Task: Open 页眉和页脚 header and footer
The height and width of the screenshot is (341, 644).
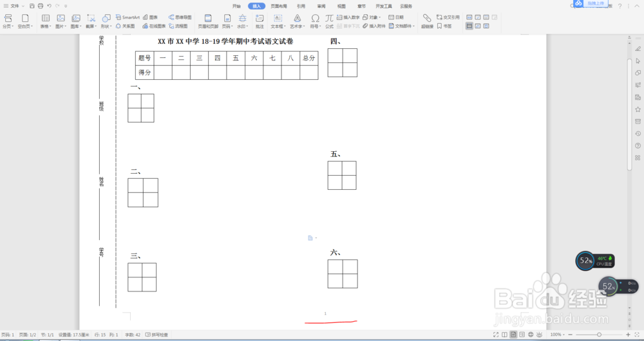Action: point(208,21)
